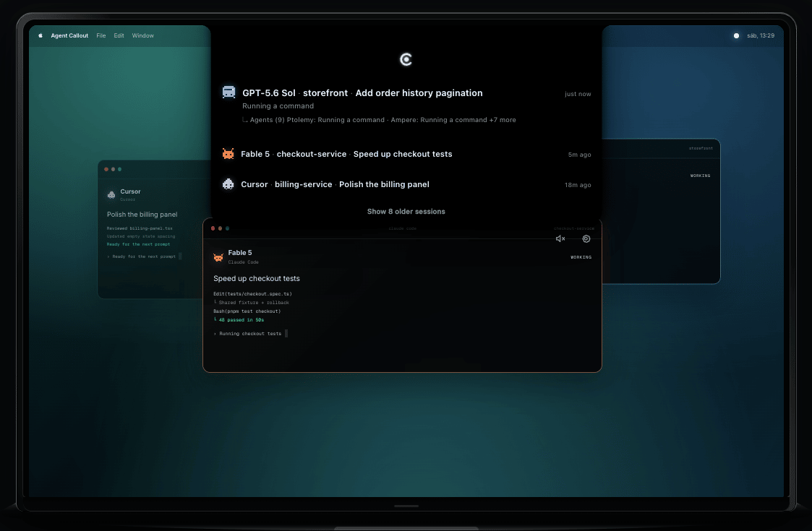Screen dimensions: 812x531
Task: Click 'Speed up checkout tests' heading in Claude Code window
Action: (257, 278)
